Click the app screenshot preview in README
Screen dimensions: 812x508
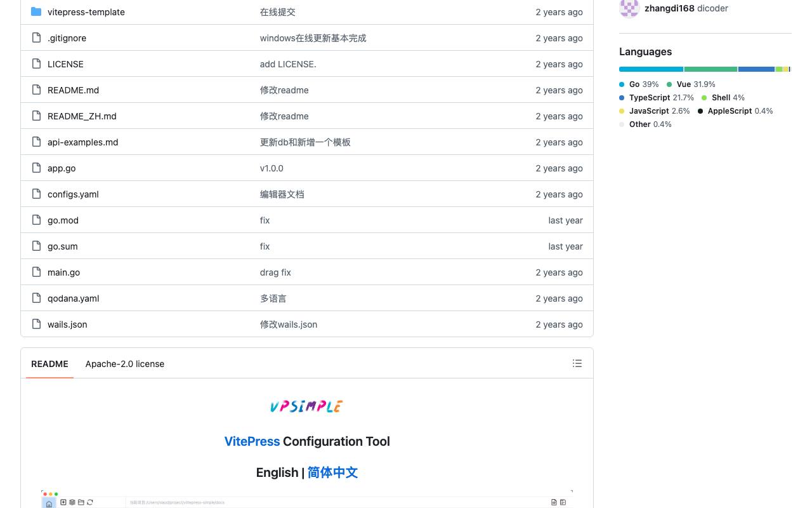[307, 499]
